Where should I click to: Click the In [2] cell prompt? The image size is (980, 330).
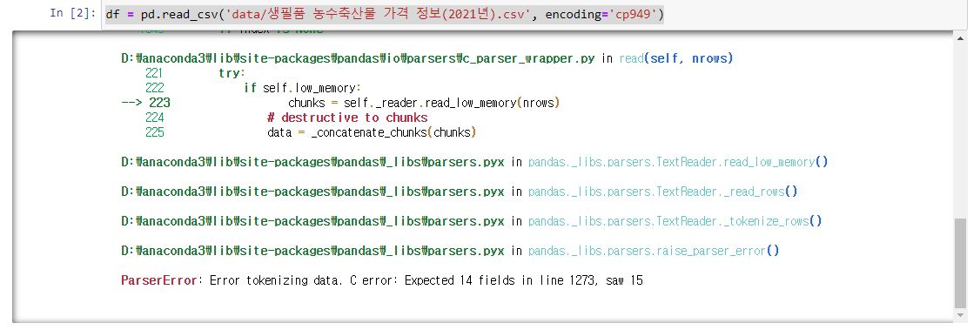tap(72, 14)
